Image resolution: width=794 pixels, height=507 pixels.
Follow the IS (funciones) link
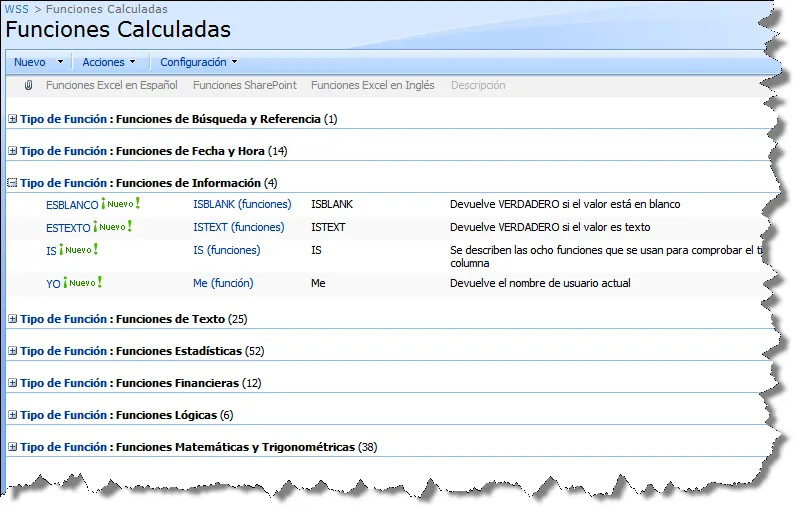click(226, 250)
